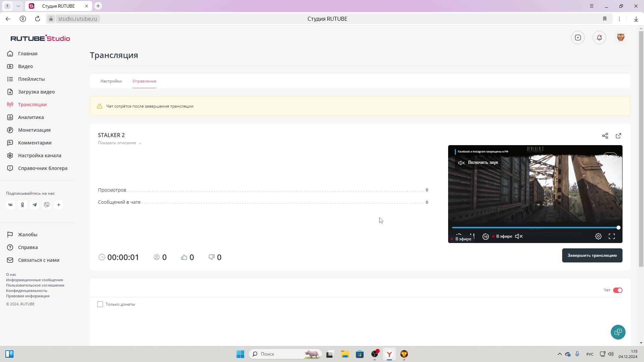Unmute the player with the speaker icon
The height and width of the screenshot is (362, 644).
(x=519, y=236)
